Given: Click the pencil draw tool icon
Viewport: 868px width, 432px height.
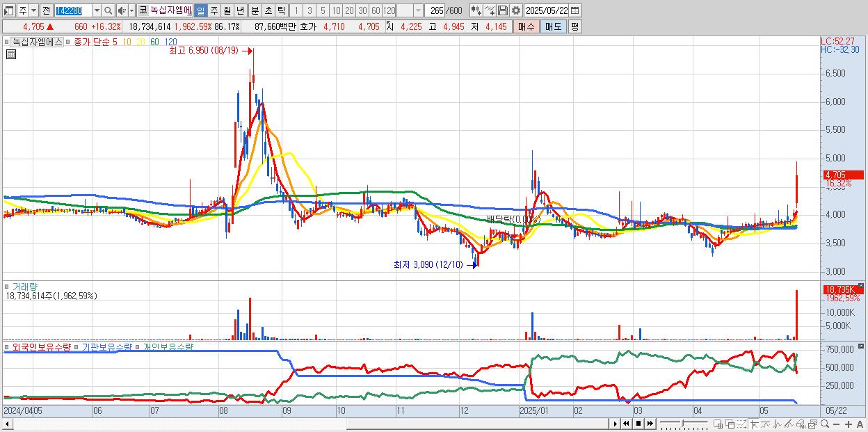Looking at the screenshot, I should pos(789,424).
